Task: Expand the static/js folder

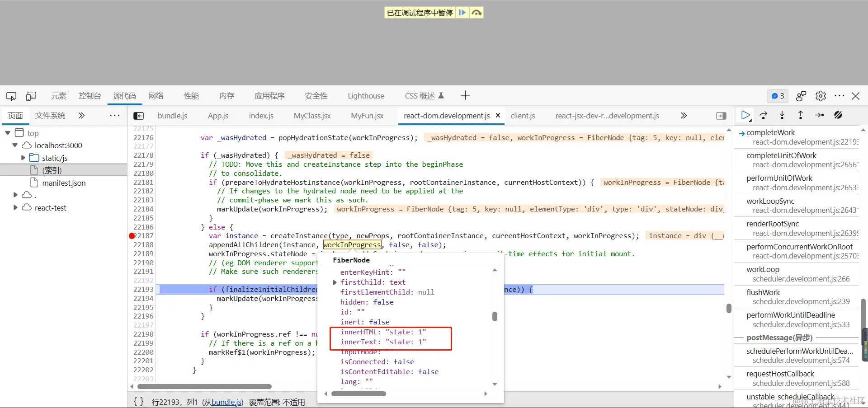Action: (x=23, y=158)
